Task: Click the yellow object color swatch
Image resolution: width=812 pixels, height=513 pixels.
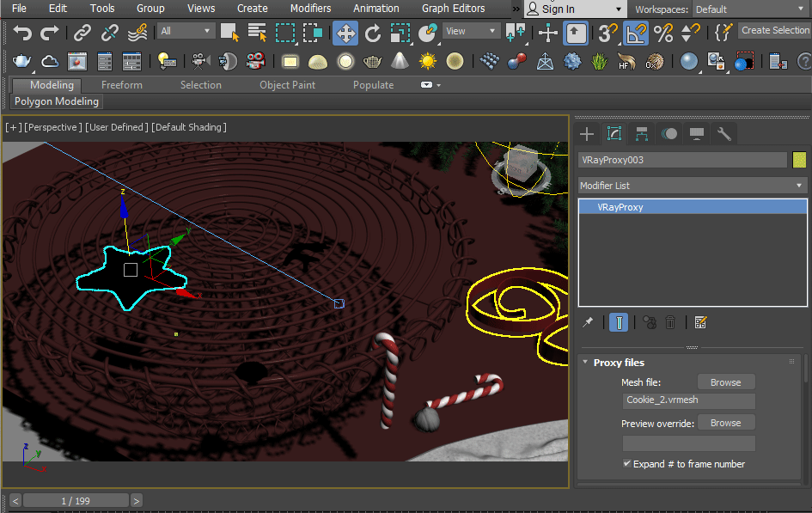Action: click(799, 160)
